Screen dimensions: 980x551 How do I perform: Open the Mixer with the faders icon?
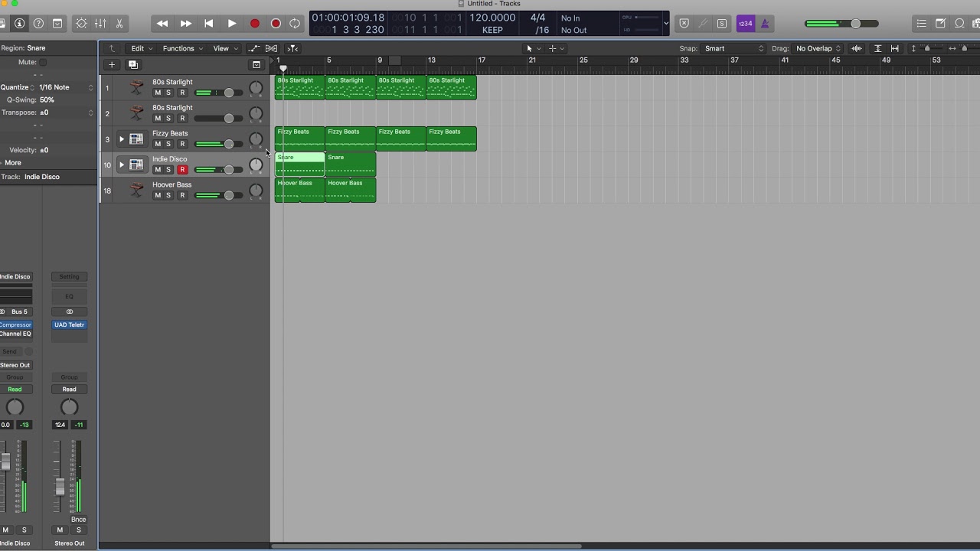[100, 24]
